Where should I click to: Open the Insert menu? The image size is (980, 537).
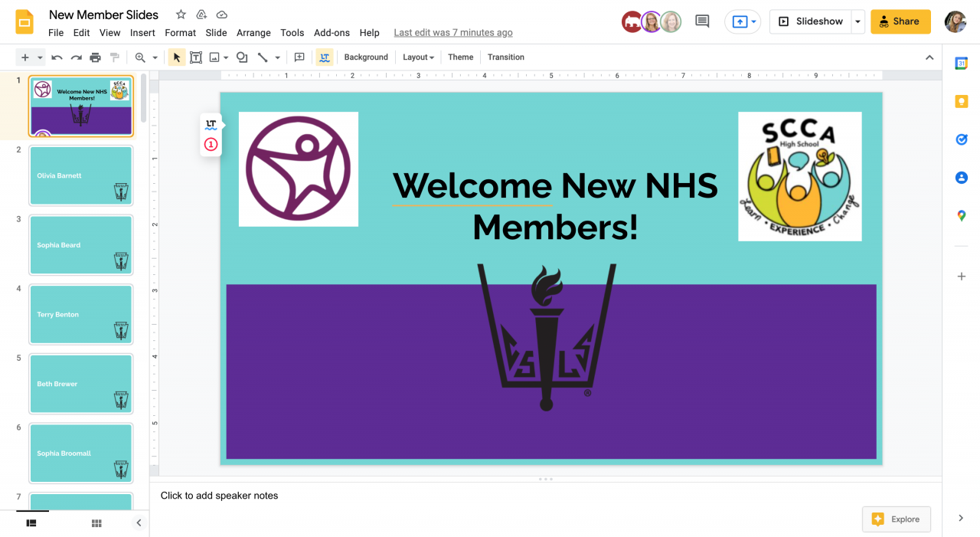(142, 33)
